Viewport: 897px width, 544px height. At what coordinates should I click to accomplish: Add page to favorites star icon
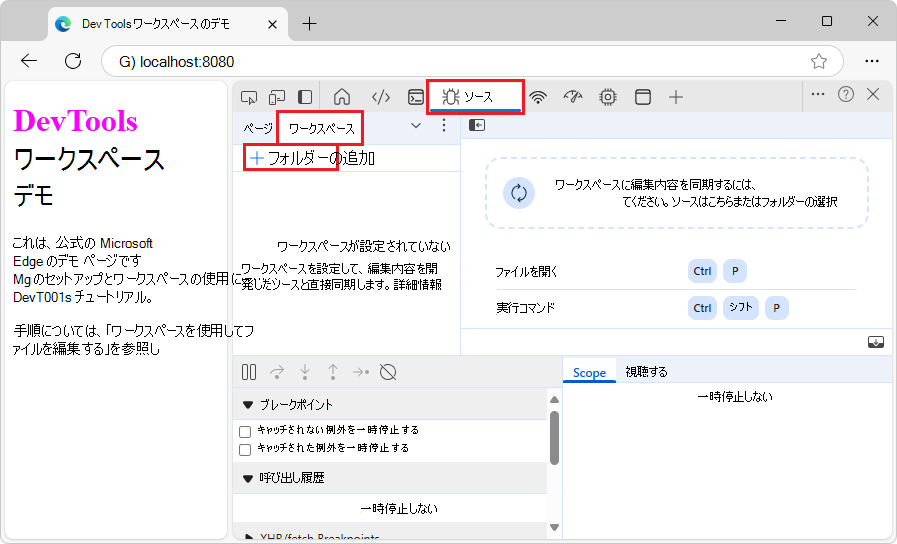[819, 61]
